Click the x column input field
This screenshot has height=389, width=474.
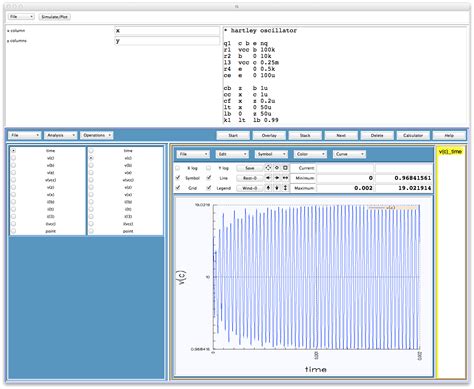click(167, 31)
